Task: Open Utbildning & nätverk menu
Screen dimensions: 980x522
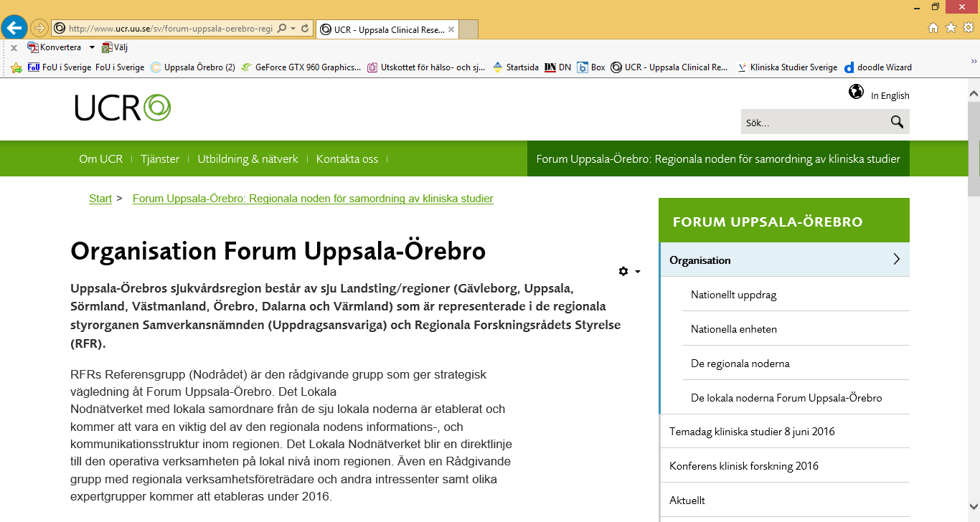Action: [248, 158]
